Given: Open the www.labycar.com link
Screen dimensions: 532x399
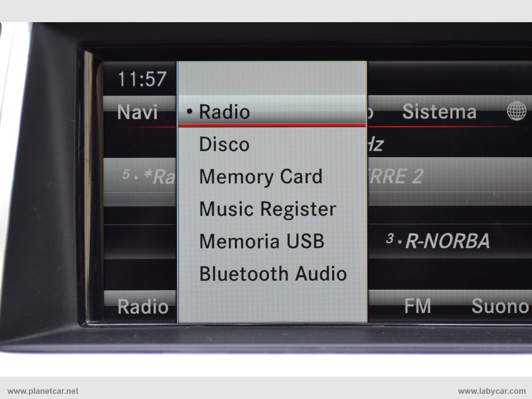Looking at the screenshot, I should (x=491, y=391).
